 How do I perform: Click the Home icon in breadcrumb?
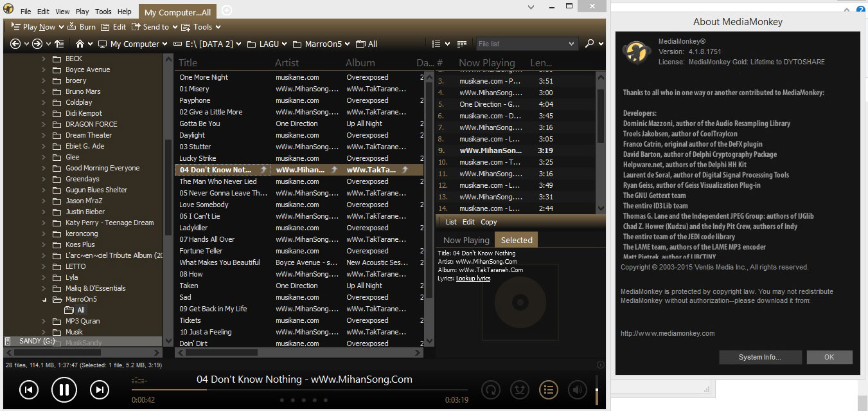pyautogui.click(x=80, y=44)
